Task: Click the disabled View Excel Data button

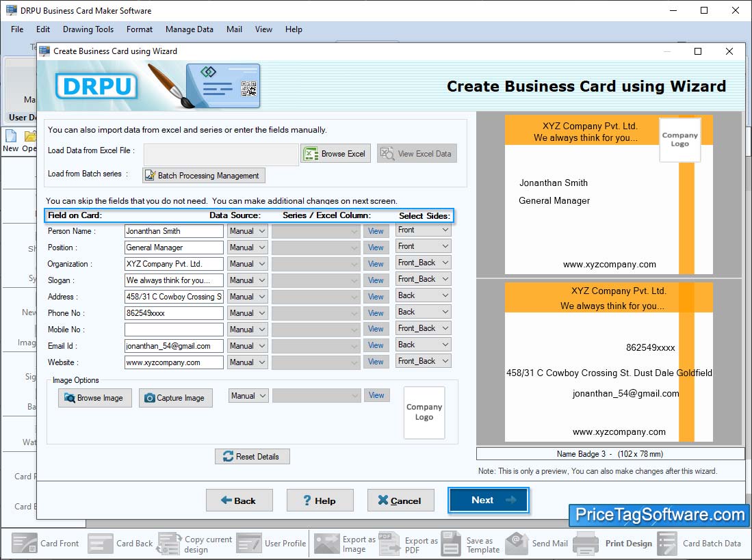Action: (416, 154)
